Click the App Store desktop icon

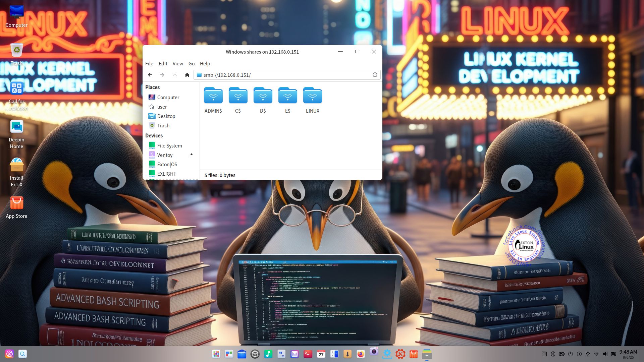16,207
